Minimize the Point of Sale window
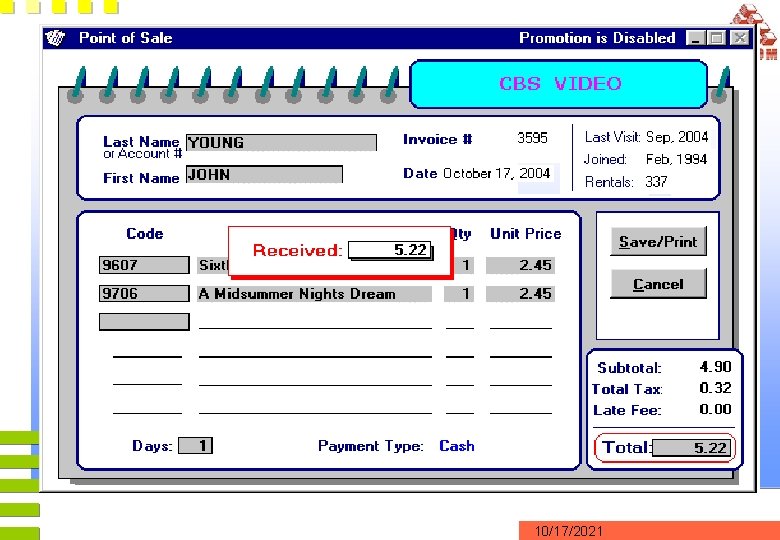Image resolution: width=780 pixels, height=540 pixels. (x=695, y=38)
